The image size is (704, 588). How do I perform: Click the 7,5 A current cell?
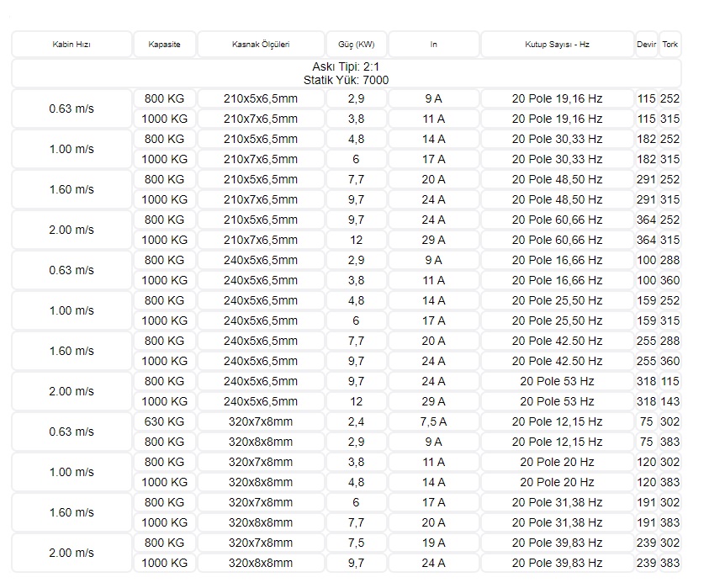coord(433,421)
